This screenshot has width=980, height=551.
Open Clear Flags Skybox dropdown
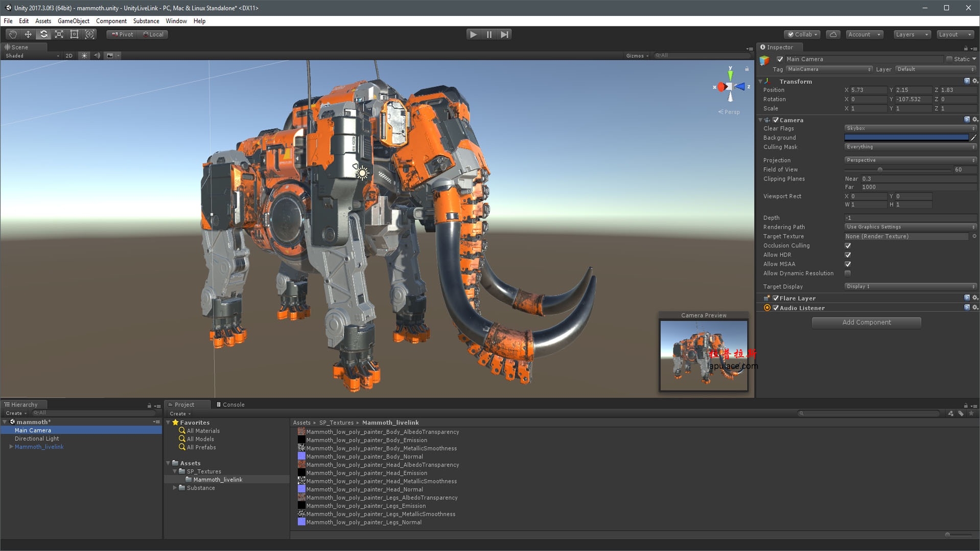pyautogui.click(x=910, y=128)
